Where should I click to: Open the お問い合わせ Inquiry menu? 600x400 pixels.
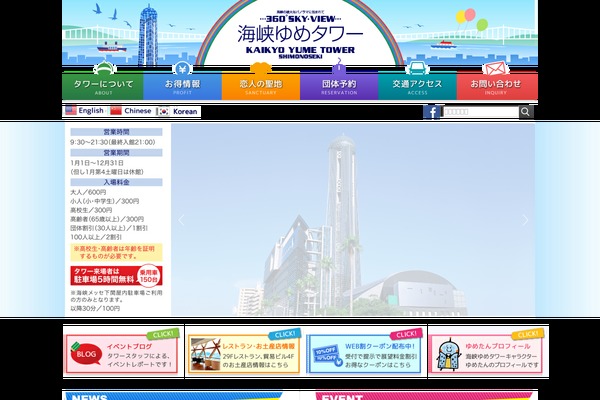pos(497,86)
